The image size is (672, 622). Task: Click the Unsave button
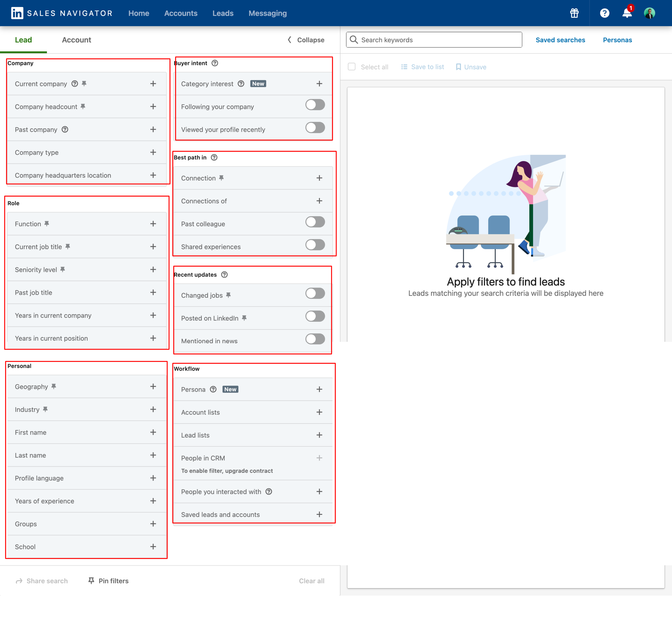(471, 67)
